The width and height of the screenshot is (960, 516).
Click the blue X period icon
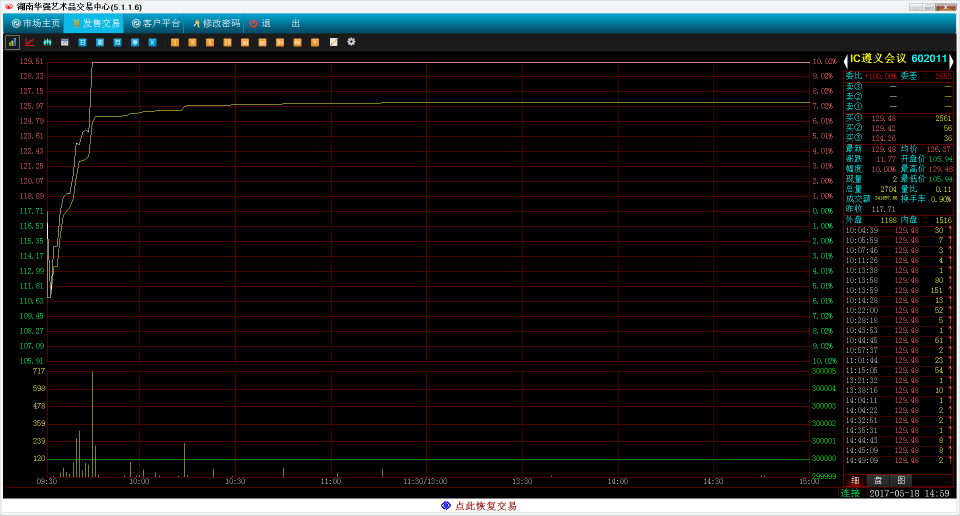(152, 42)
